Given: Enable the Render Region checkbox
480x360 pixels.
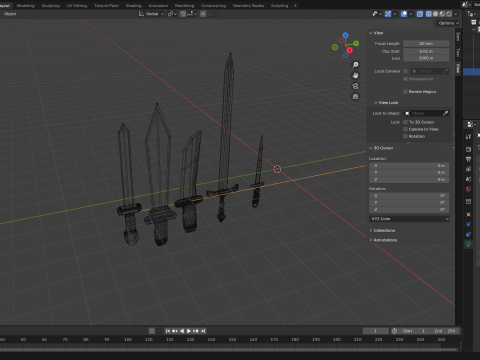Looking at the screenshot, I should coord(405,92).
